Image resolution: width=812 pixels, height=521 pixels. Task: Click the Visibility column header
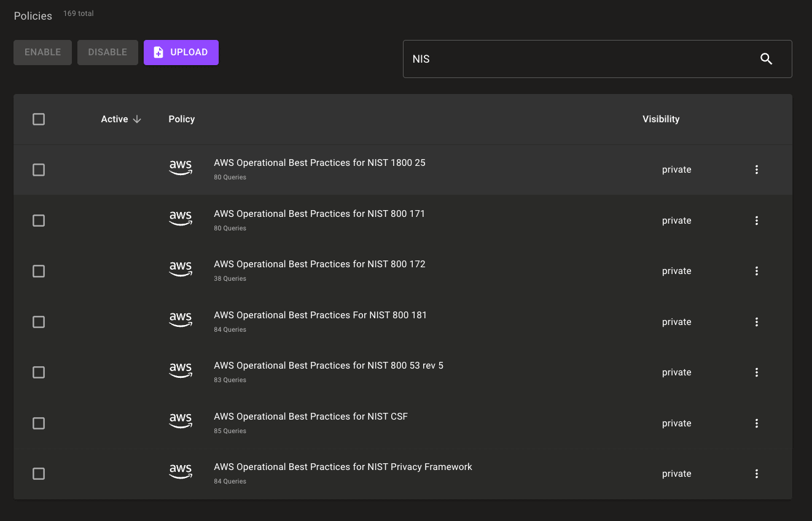point(660,119)
